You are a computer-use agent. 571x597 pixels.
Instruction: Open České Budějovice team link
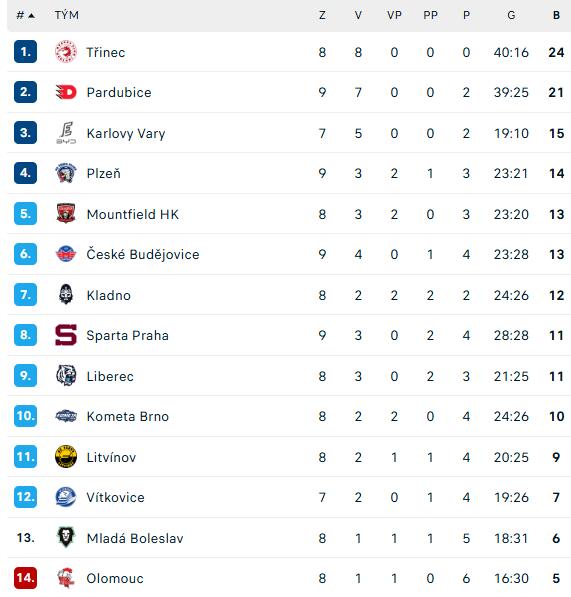pos(143,254)
